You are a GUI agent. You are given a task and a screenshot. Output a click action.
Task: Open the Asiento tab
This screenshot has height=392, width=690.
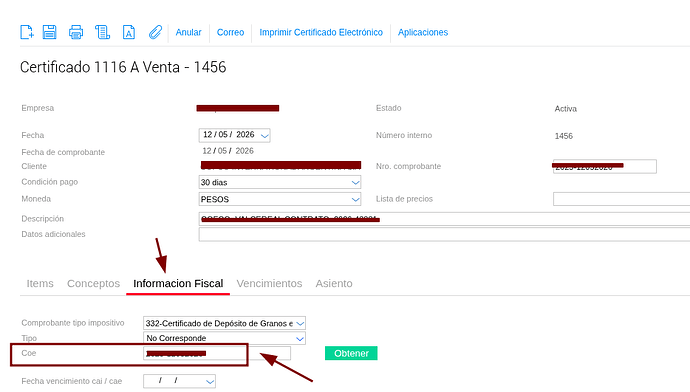tap(334, 283)
